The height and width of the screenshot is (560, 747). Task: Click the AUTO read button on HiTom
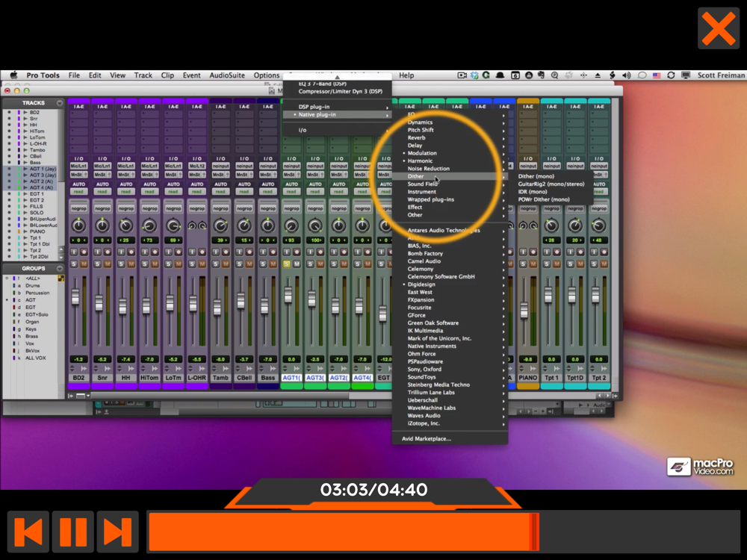click(x=149, y=191)
